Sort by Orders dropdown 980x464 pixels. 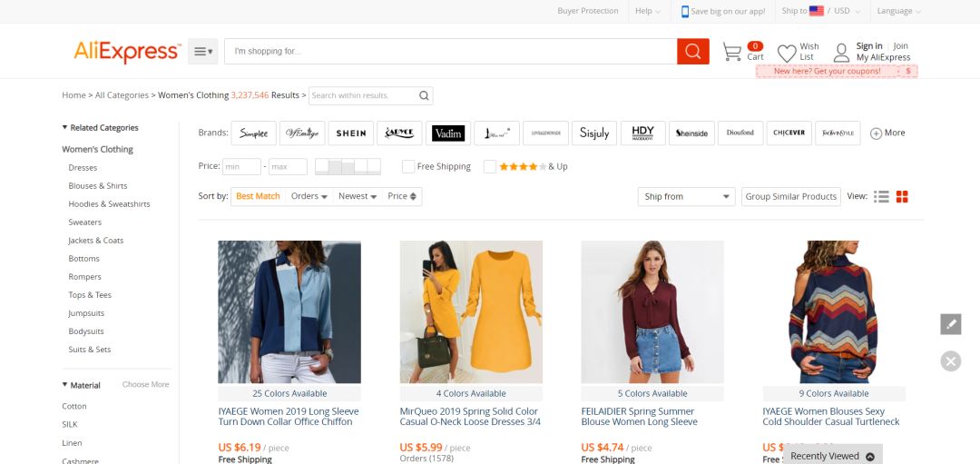point(309,196)
